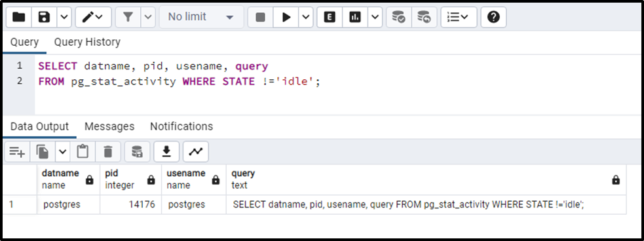Place cursor on editor line 2 FROM clause
644x241 pixels.
[x=179, y=81]
